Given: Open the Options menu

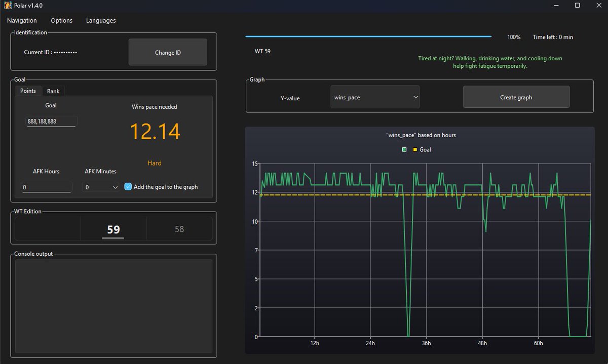Looking at the screenshot, I should point(62,21).
